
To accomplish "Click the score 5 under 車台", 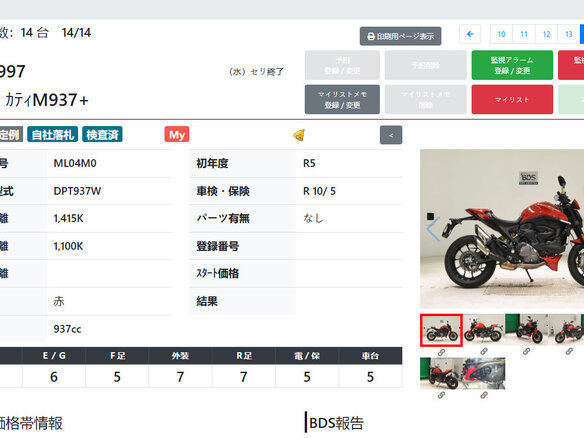I will (370, 377).
